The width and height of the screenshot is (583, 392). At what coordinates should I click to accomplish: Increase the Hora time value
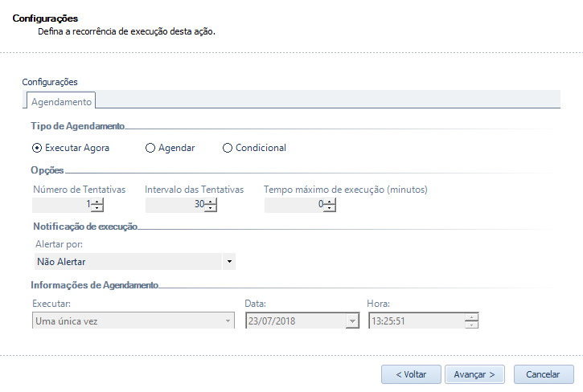pos(471,317)
